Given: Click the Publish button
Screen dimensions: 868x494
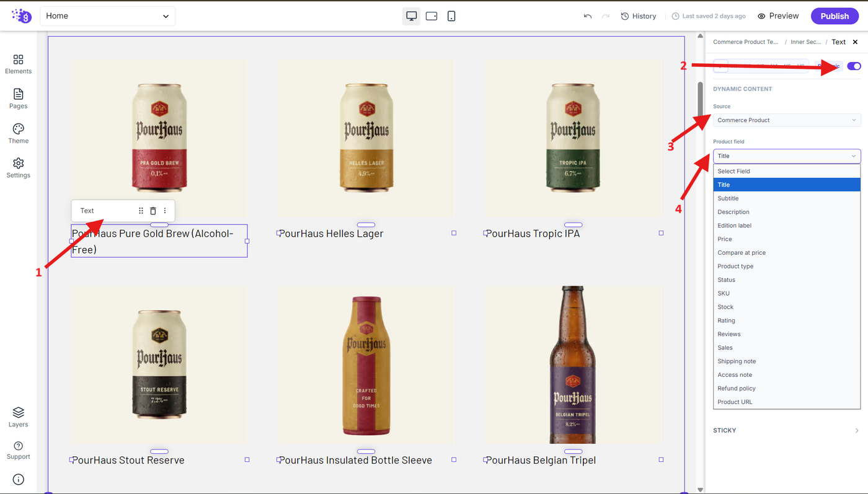Looking at the screenshot, I should point(835,16).
